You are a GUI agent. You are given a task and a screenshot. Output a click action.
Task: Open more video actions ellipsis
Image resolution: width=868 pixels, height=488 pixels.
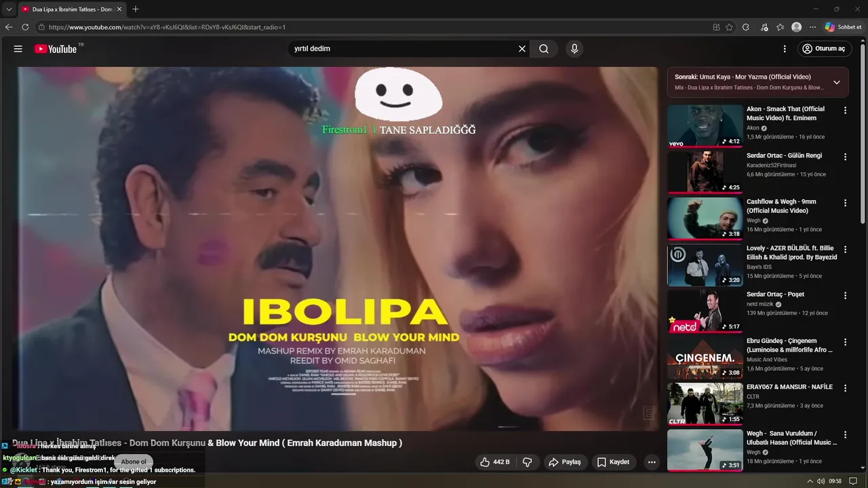pyautogui.click(x=652, y=462)
